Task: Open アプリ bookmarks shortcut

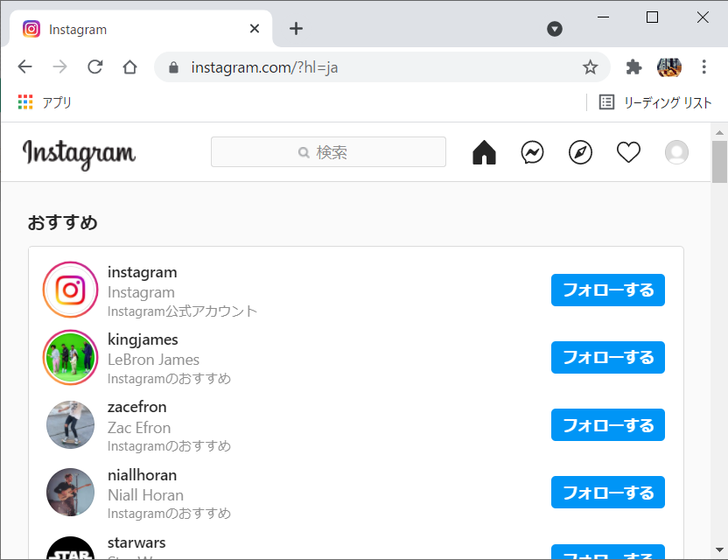Action: [45, 102]
